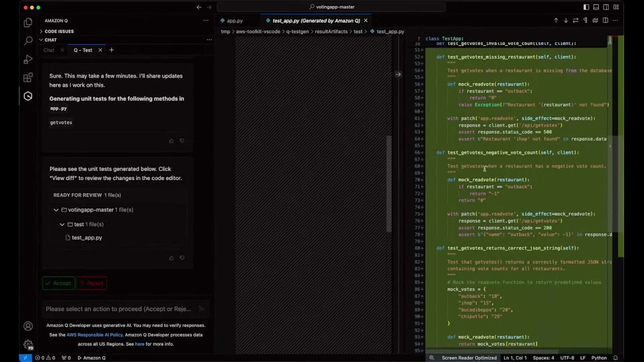Select the Python language mode
Screen dimensions: 644x362
(599, 358)
